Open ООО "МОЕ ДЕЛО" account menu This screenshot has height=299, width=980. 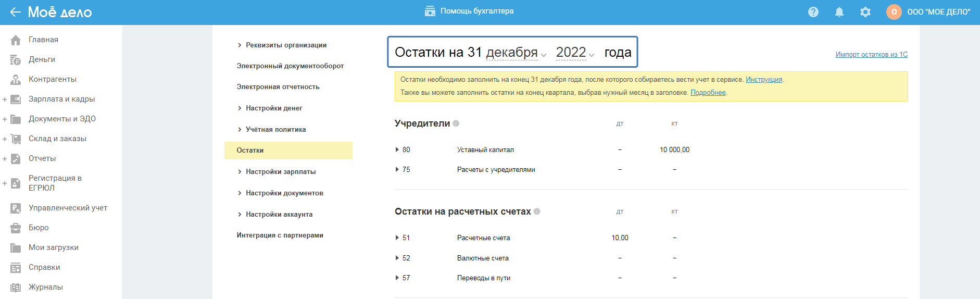pyautogui.click(x=939, y=12)
